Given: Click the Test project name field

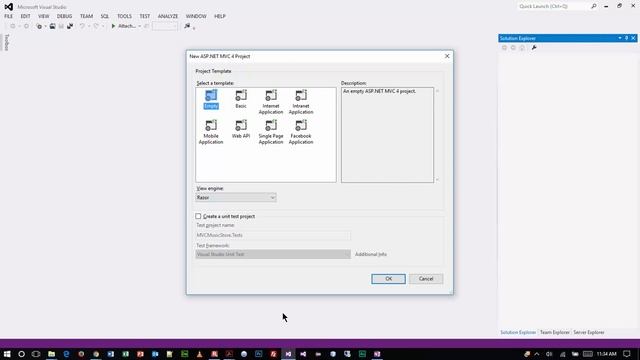Looking at the screenshot, I should [273, 235].
